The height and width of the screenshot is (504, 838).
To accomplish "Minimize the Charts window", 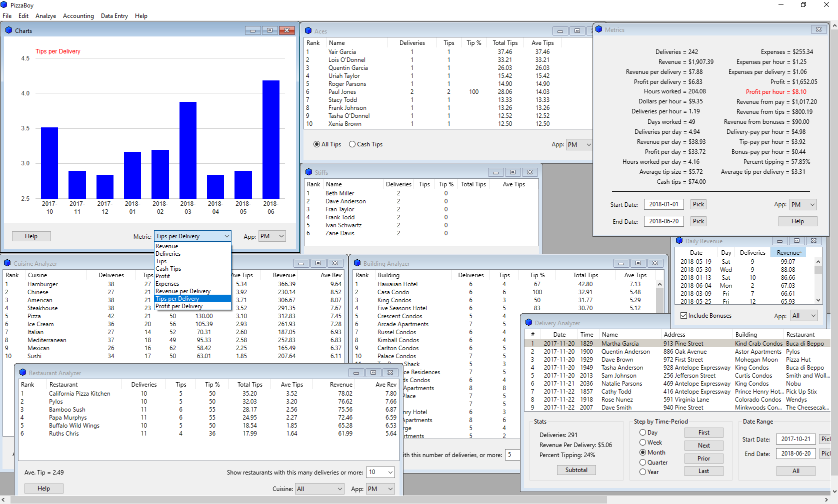I will (252, 30).
